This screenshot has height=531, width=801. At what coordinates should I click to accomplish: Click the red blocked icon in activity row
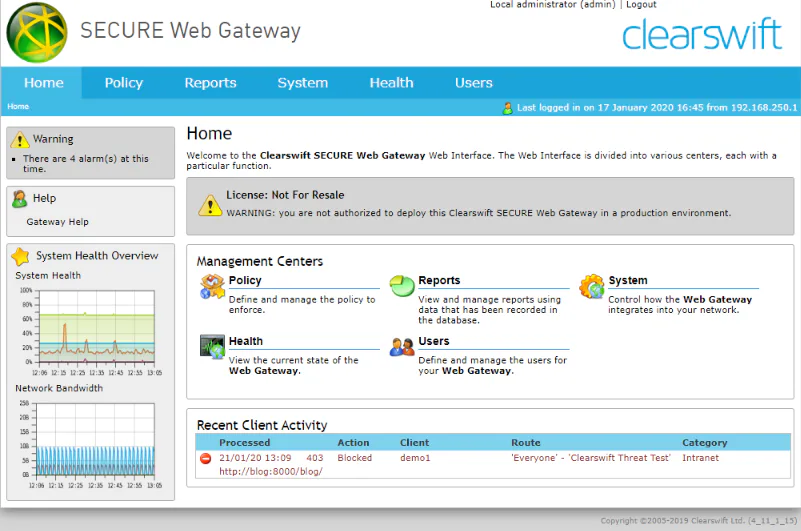point(205,458)
